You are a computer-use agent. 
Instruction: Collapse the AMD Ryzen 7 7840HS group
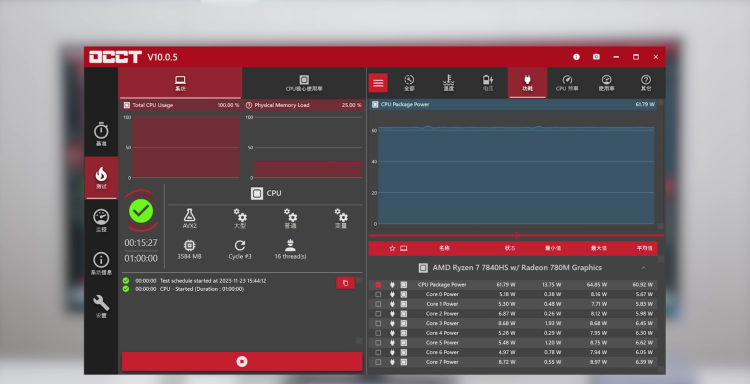643,268
